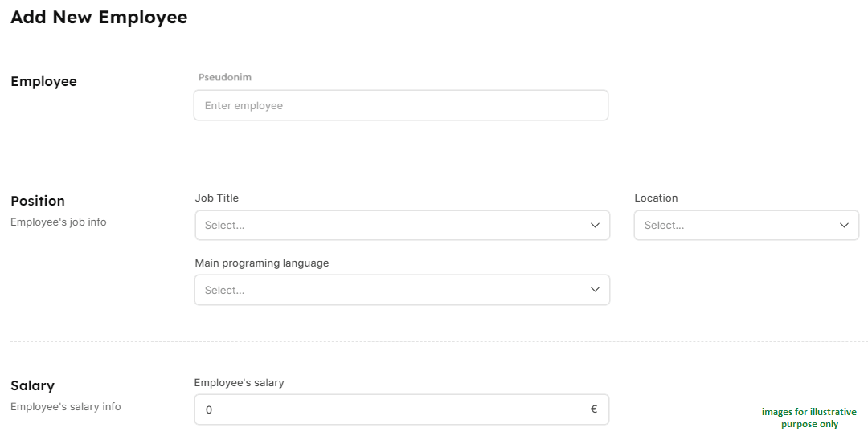The height and width of the screenshot is (440, 868).
Task: Click the Pseudonim field label
Action: 225,77
